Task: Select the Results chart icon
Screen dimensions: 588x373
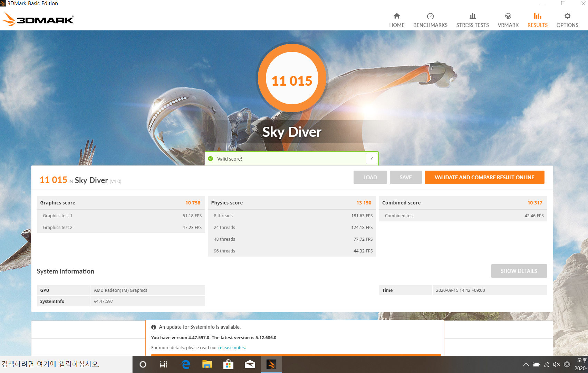Action: pyautogui.click(x=538, y=16)
